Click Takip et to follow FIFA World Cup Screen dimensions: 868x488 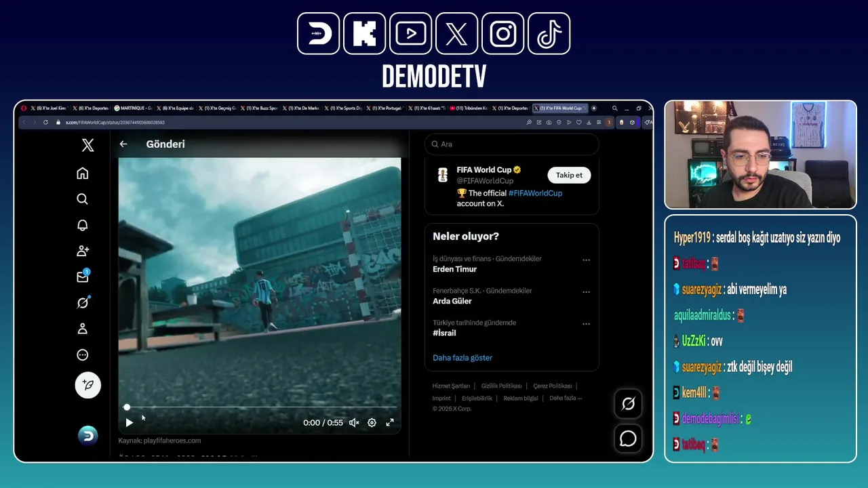[569, 175]
